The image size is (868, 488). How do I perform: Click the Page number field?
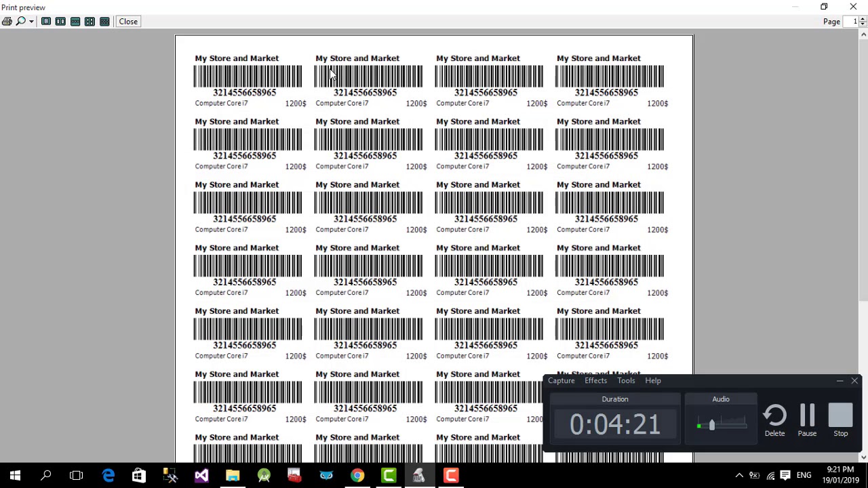tap(852, 22)
